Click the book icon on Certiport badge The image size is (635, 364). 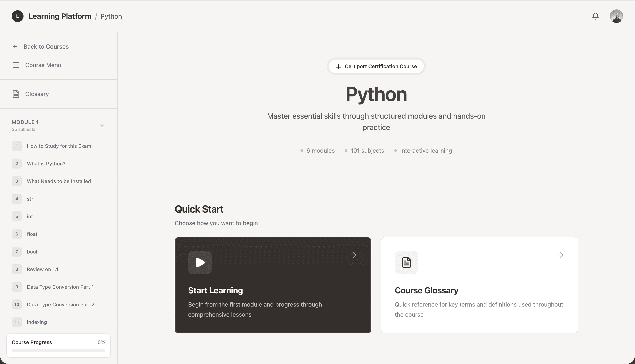coord(338,66)
